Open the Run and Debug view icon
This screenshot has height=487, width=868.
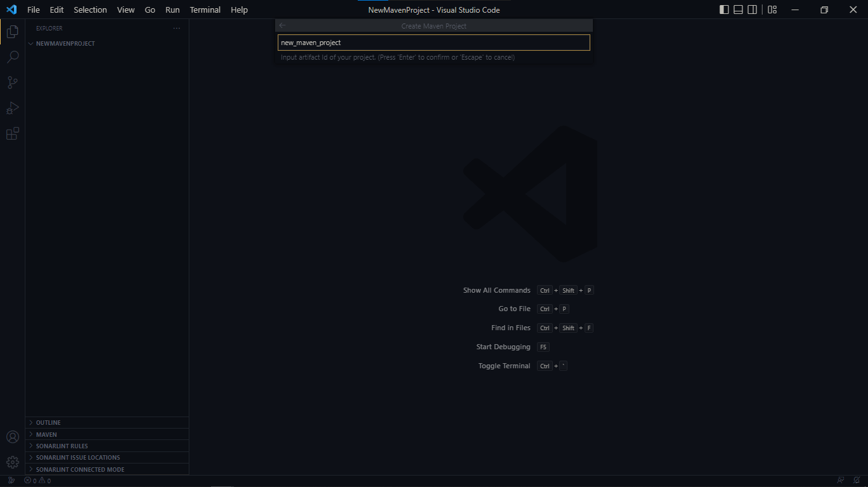pyautogui.click(x=13, y=108)
